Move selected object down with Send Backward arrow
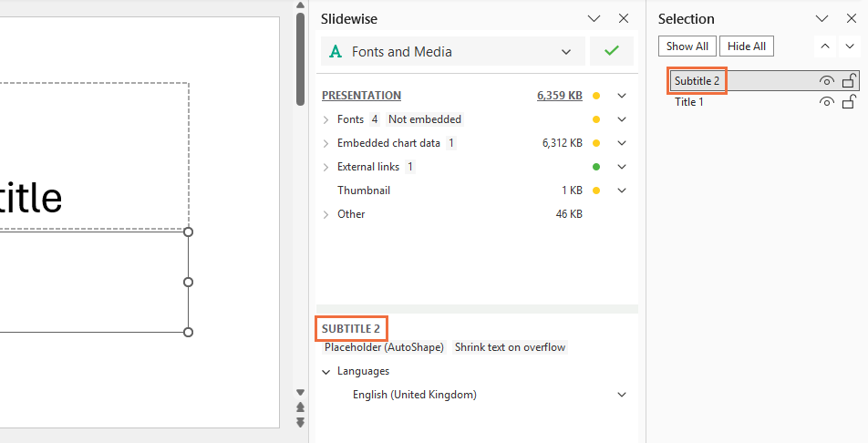The image size is (868, 443). [x=850, y=46]
